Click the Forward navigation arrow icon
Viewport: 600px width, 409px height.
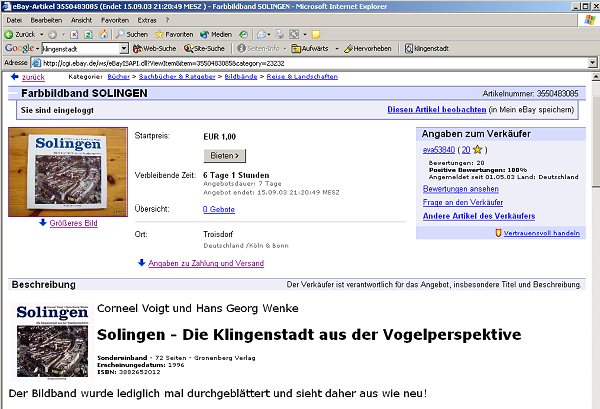(52, 34)
